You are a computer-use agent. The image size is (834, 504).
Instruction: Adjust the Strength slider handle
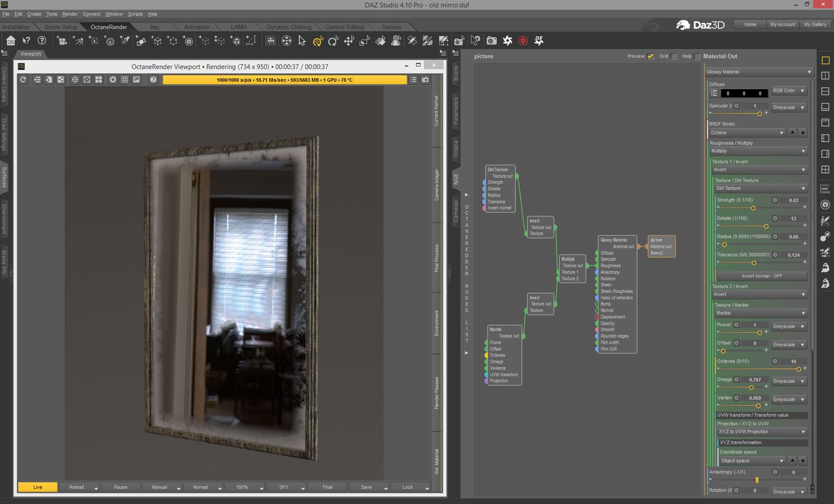(753, 208)
